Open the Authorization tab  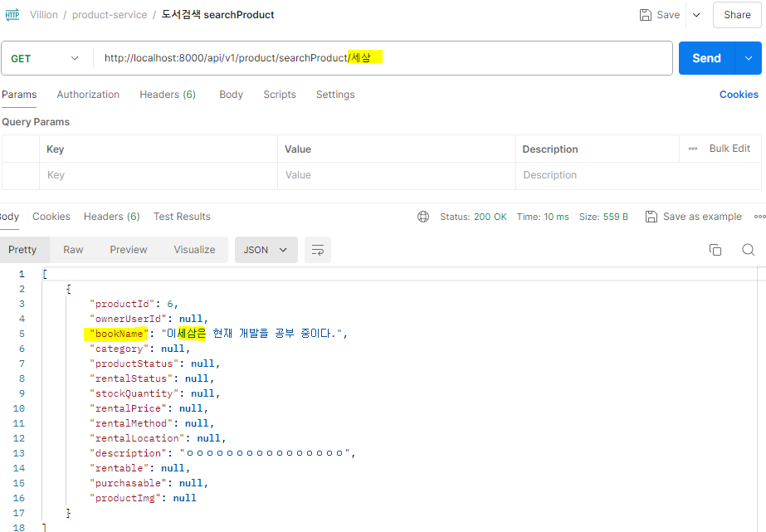click(88, 95)
